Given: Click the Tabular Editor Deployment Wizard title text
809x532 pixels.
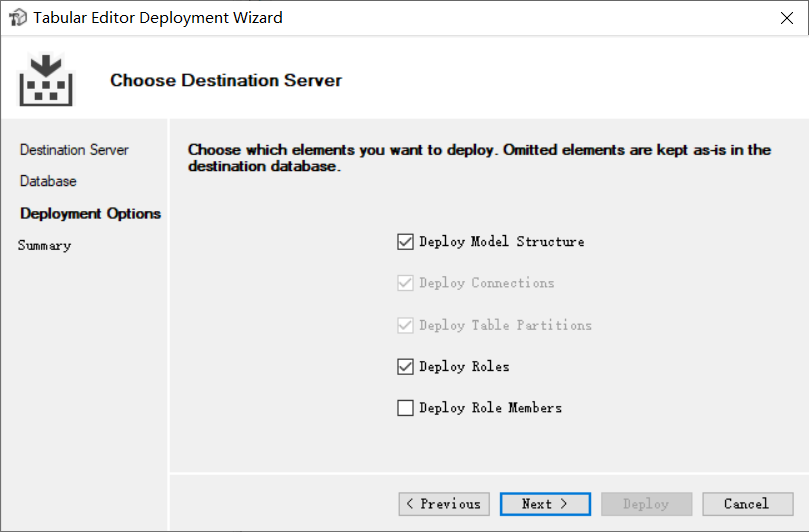Looking at the screenshot, I should [x=158, y=18].
